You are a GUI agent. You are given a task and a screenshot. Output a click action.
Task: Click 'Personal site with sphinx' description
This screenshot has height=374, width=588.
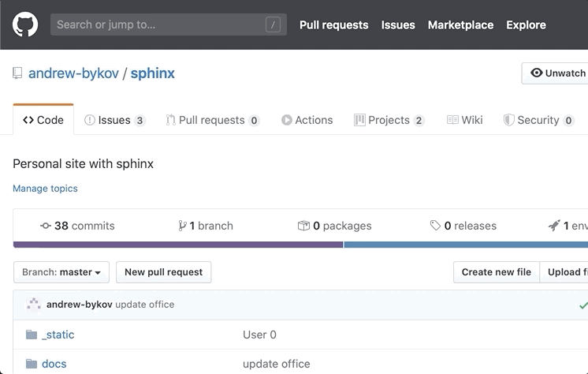84,163
